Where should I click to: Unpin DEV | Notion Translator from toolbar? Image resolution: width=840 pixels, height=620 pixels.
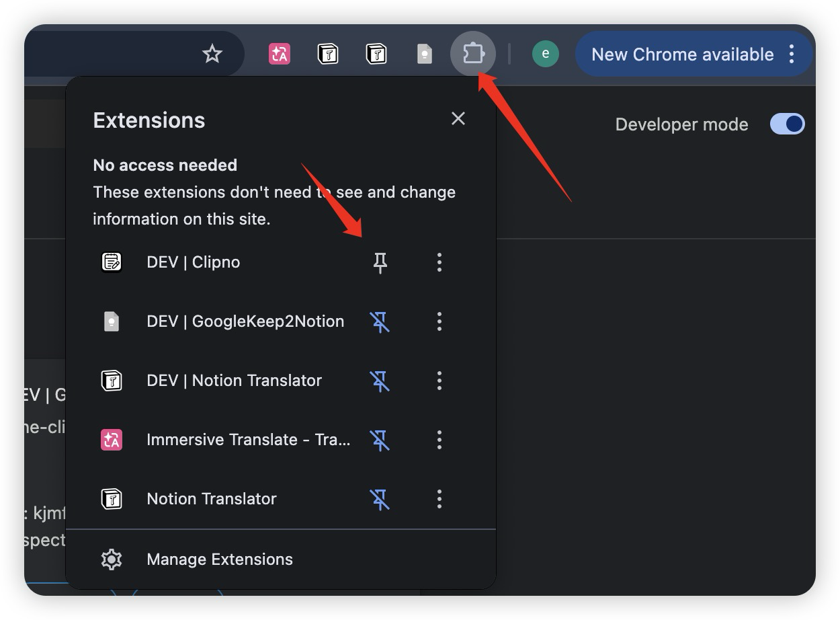click(380, 381)
